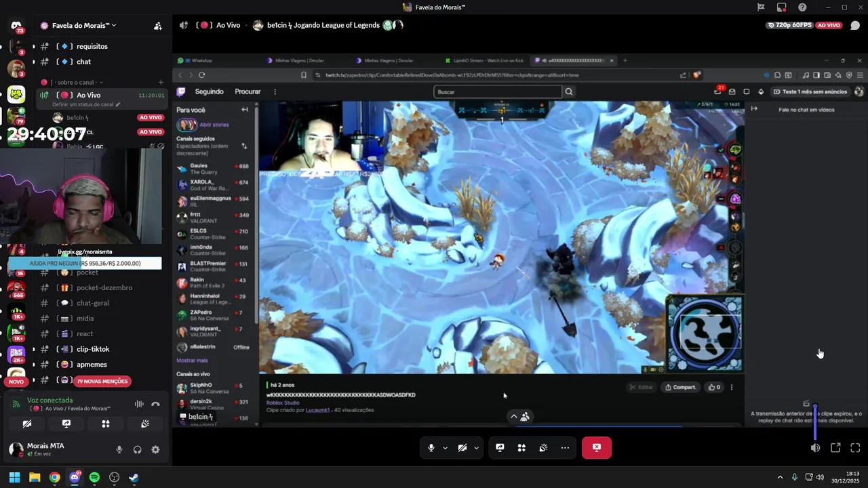Invite members to Favela do Morais server
This screenshot has width=868, height=488.
click(157, 26)
